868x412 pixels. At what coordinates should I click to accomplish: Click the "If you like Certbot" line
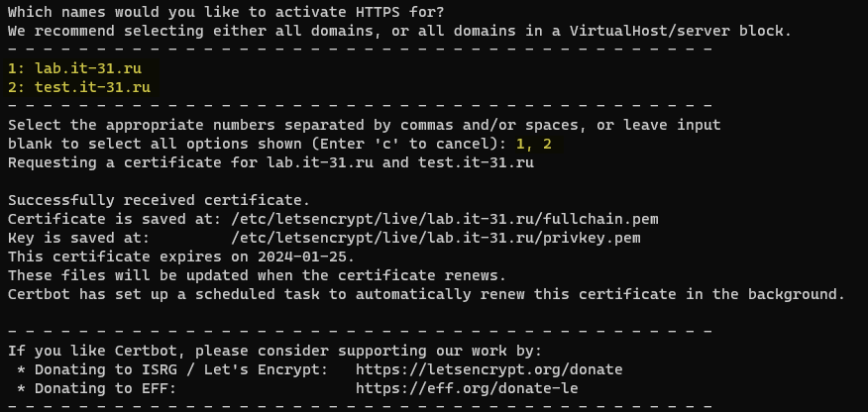tap(274, 351)
